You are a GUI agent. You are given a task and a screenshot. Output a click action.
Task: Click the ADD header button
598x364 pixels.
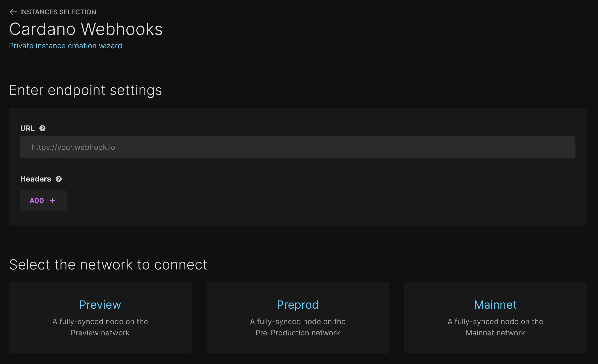point(43,201)
